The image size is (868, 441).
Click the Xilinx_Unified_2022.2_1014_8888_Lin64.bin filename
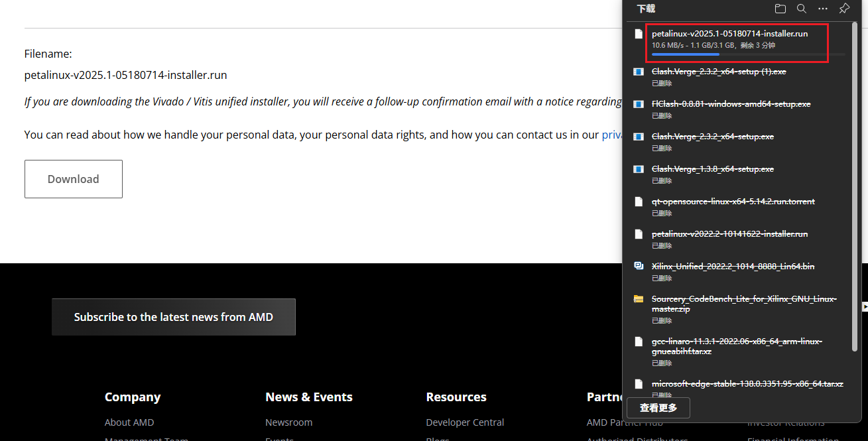(x=733, y=267)
